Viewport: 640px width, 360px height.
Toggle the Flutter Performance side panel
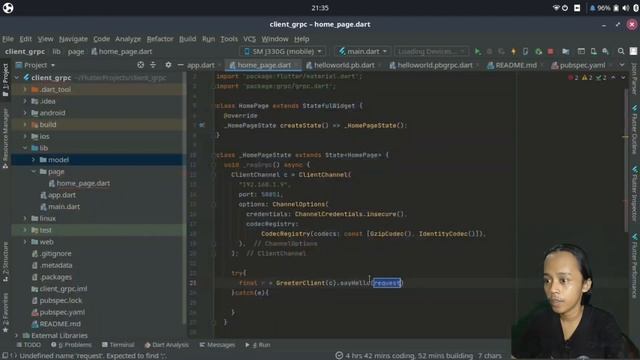pyautogui.click(x=634, y=265)
